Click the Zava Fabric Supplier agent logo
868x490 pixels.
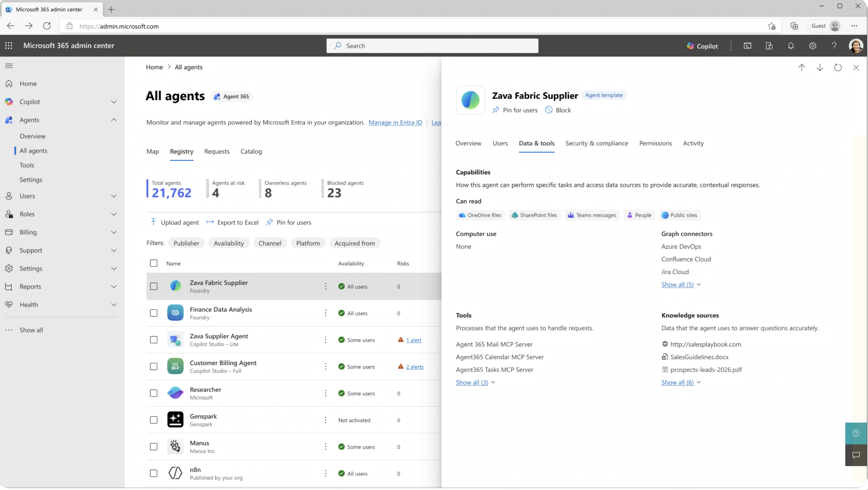pos(470,100)
